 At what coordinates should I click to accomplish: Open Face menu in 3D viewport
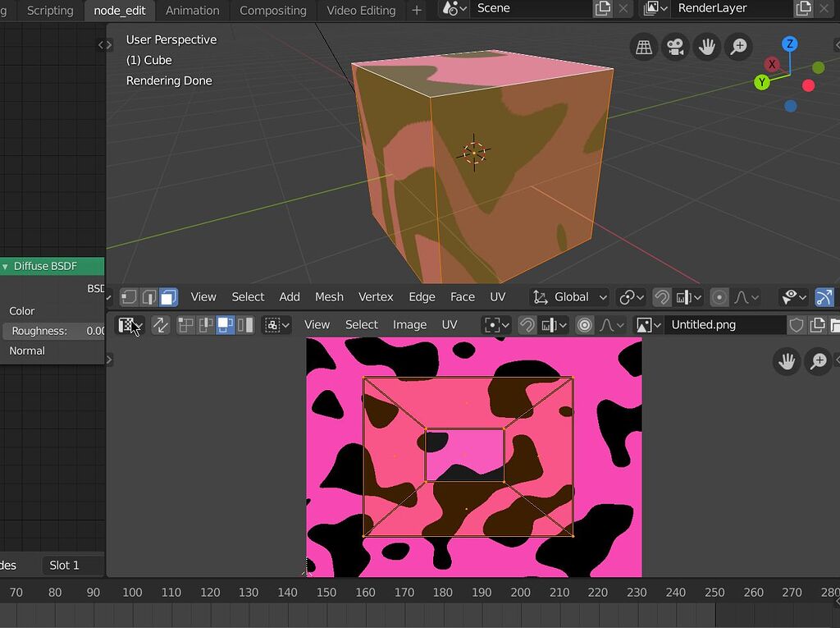tap(463, 297)
